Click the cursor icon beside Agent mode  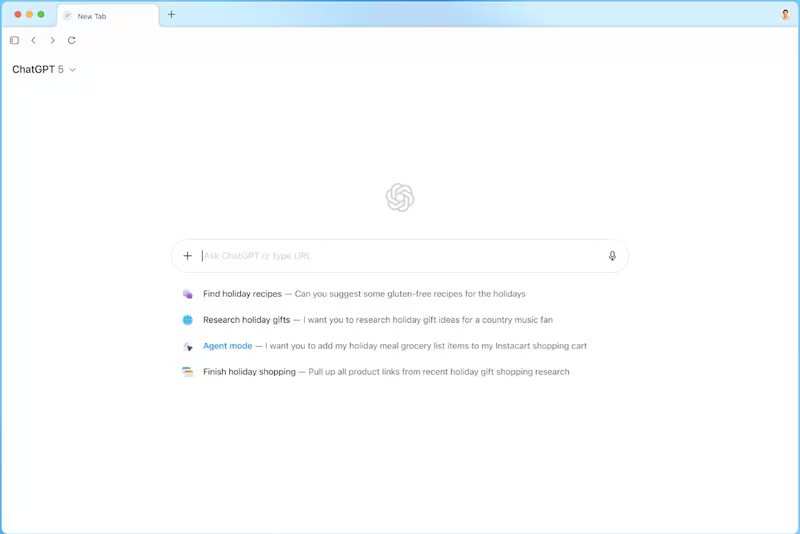188,346
